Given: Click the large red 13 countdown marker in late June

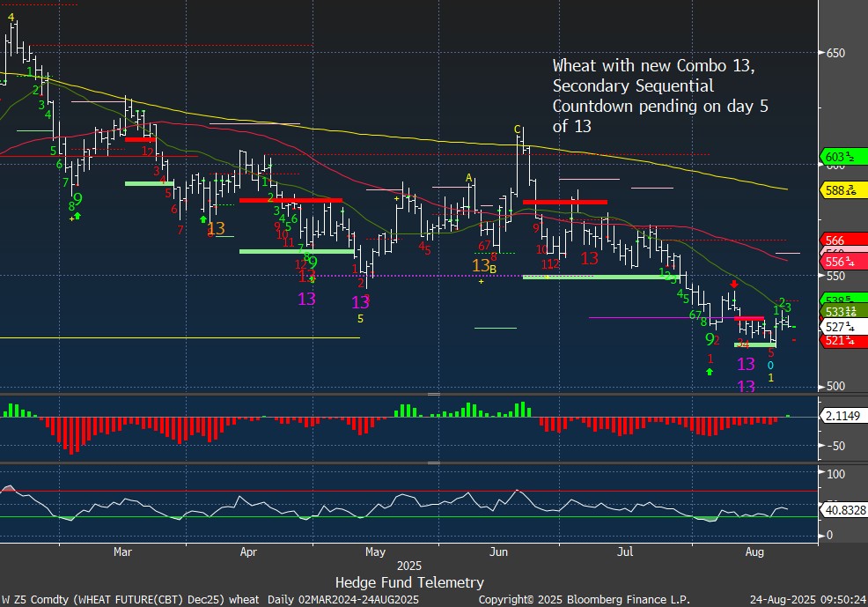Looking at the screenshot, I should click(x=589, y=258).
